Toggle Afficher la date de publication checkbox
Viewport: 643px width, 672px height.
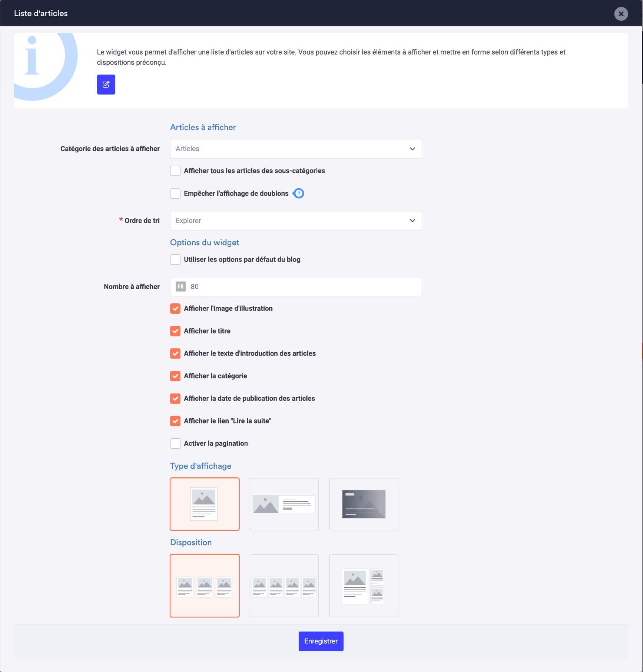(175, 399)
